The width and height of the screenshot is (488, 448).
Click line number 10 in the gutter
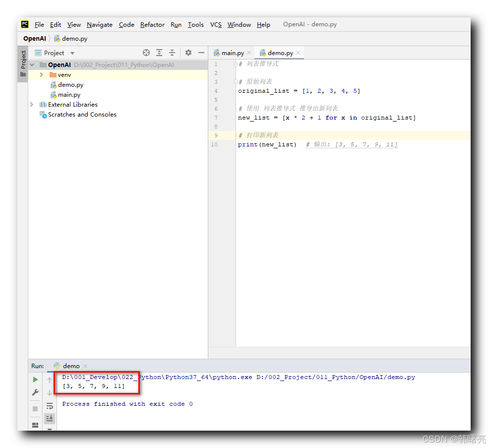[x=214, y=144]
